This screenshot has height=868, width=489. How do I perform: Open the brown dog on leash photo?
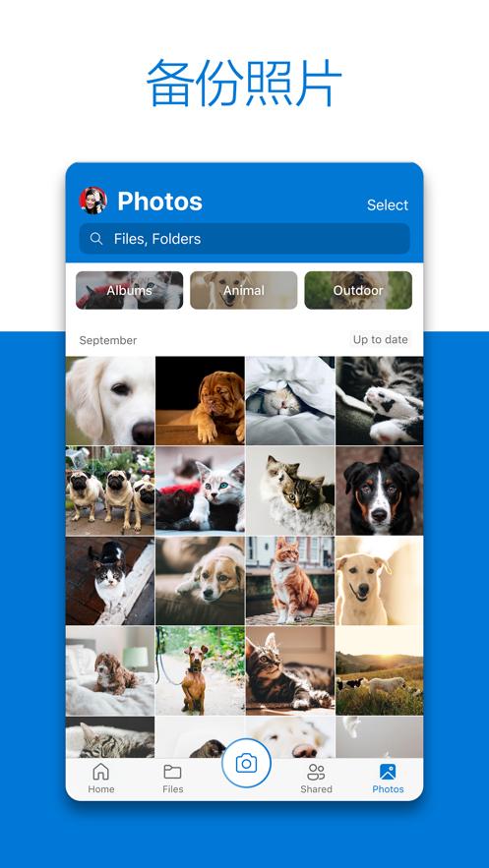click(x=200, y=671)
